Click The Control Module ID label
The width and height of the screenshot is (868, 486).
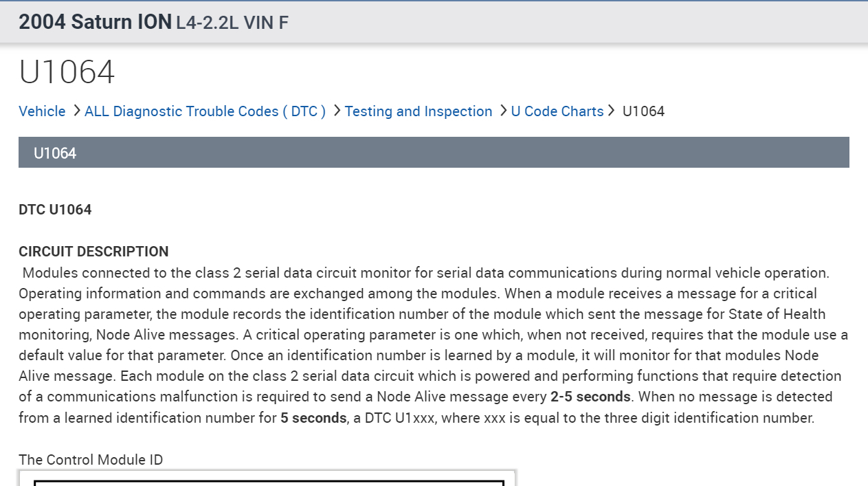pyautogui.click(x=91, y=460)
